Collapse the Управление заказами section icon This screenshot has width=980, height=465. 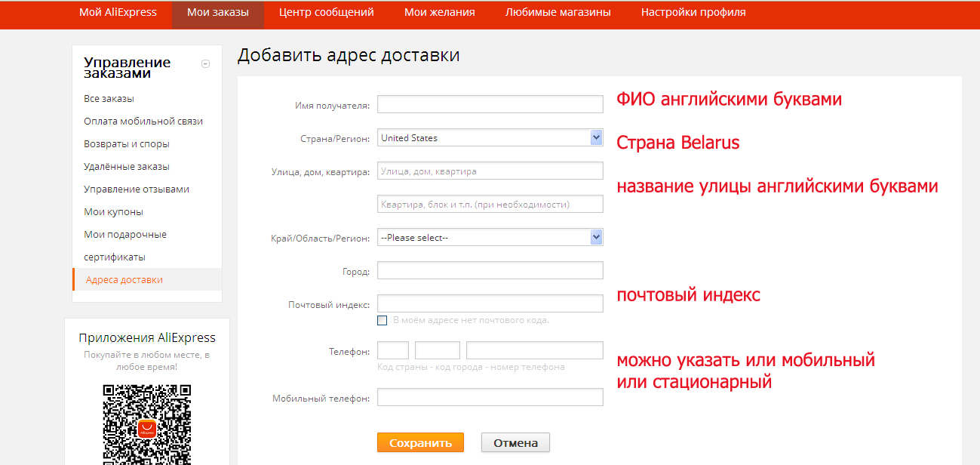205,64
